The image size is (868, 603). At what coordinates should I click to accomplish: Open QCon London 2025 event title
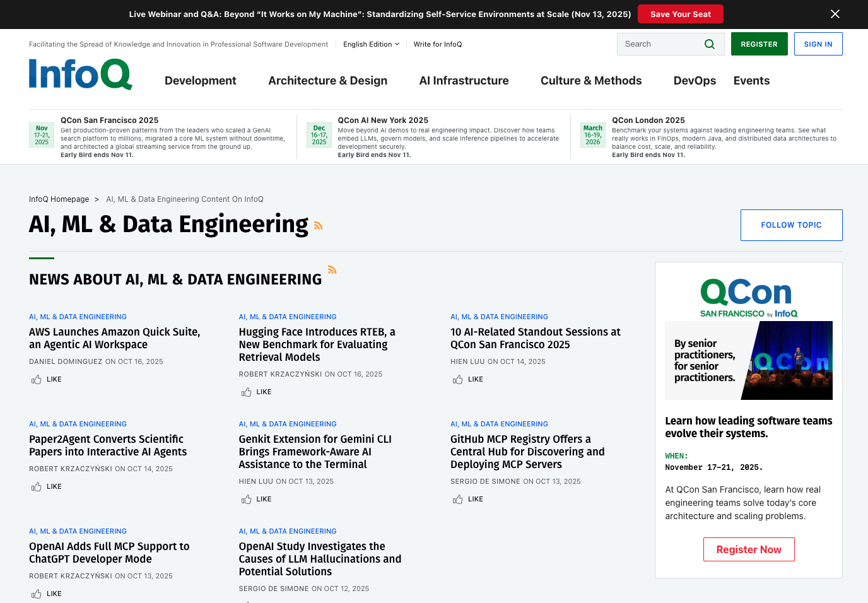[x=648, y=120]
